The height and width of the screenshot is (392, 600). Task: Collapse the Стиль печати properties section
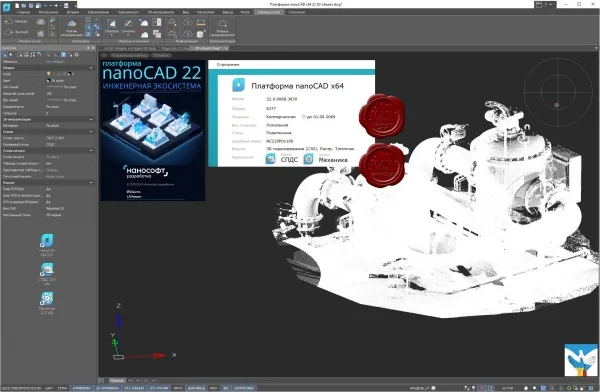click(91, 150)
